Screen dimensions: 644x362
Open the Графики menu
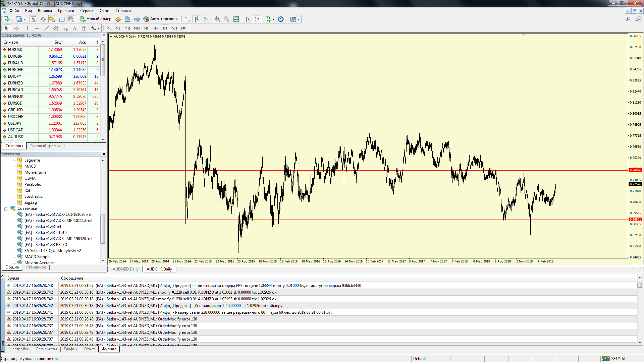(66, 11)
